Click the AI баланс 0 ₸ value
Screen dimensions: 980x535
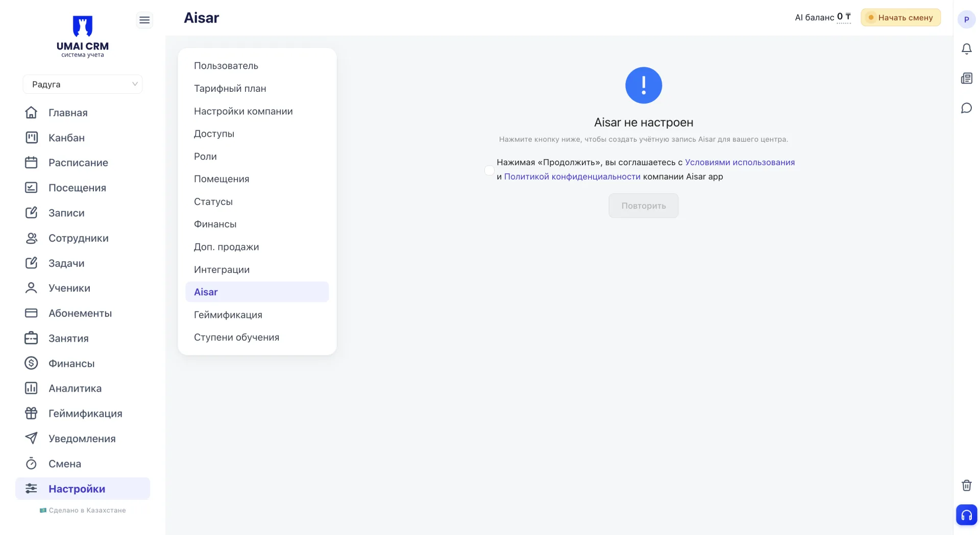click(x=844, y=17)
